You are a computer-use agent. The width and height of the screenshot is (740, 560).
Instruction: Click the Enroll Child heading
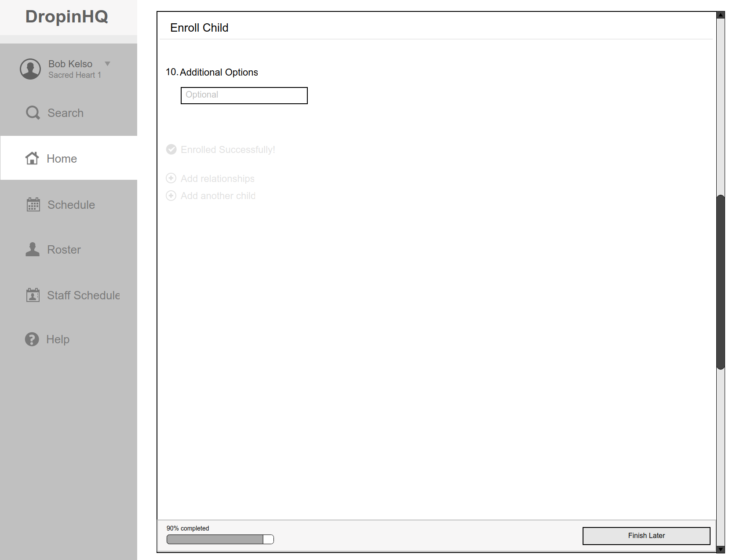tap(199, 28)
